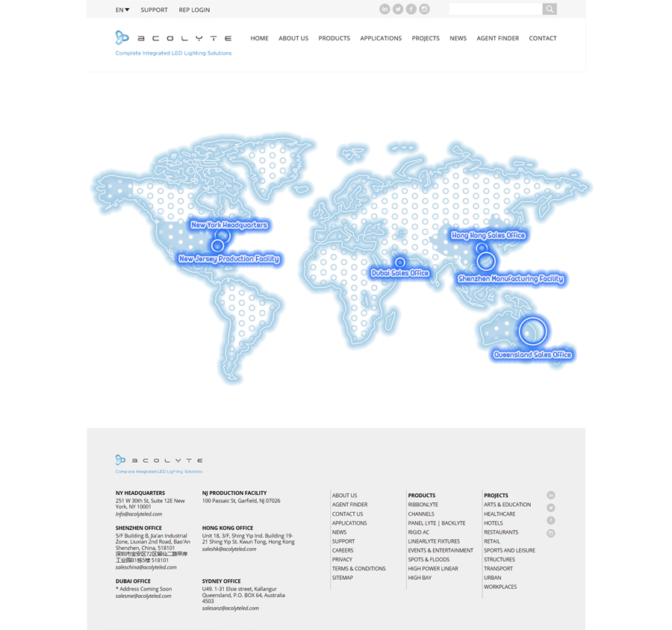Viewport: 672px width, 630px height.
Task: Open Twitter icon in footer
Action: point(551,508)
